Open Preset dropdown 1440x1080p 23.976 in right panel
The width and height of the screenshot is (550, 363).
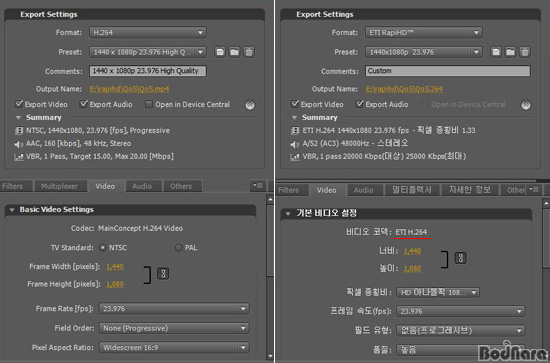click(423, 52)
